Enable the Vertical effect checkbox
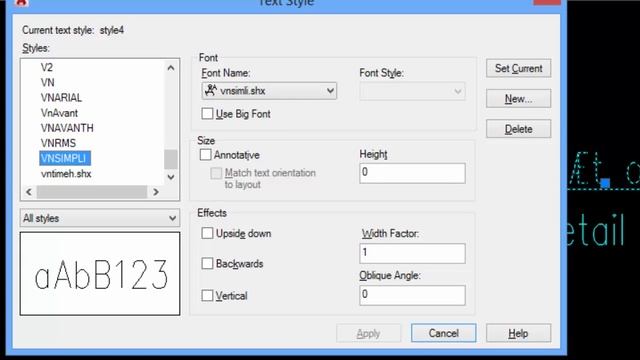This screenshot has height=360, width=640. click(x=207, y=296)
